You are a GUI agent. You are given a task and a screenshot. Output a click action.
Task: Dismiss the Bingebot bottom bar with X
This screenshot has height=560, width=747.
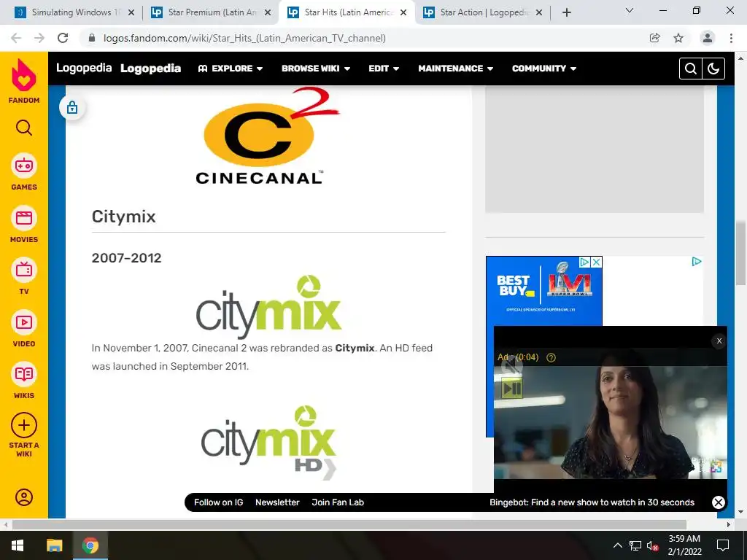719,502
